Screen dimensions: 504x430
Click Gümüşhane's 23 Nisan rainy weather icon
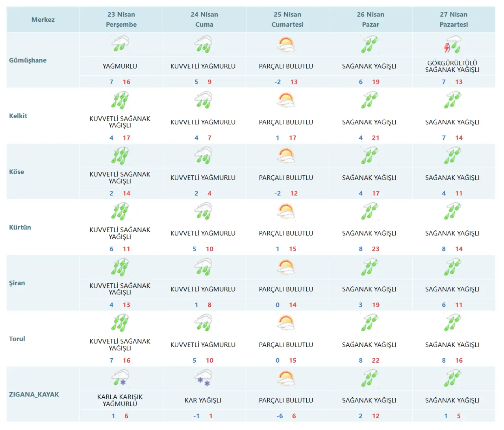[120, 44]
